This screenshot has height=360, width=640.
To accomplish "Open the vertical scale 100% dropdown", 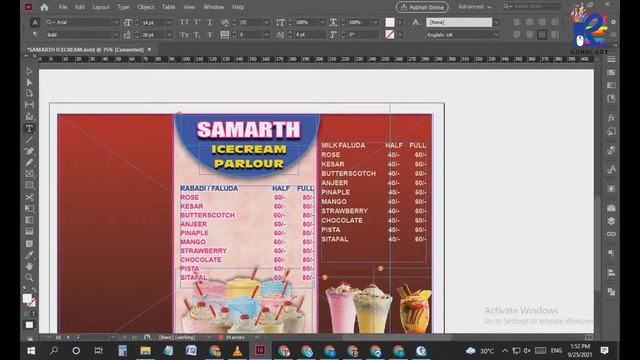I will [x=322, y=22].
